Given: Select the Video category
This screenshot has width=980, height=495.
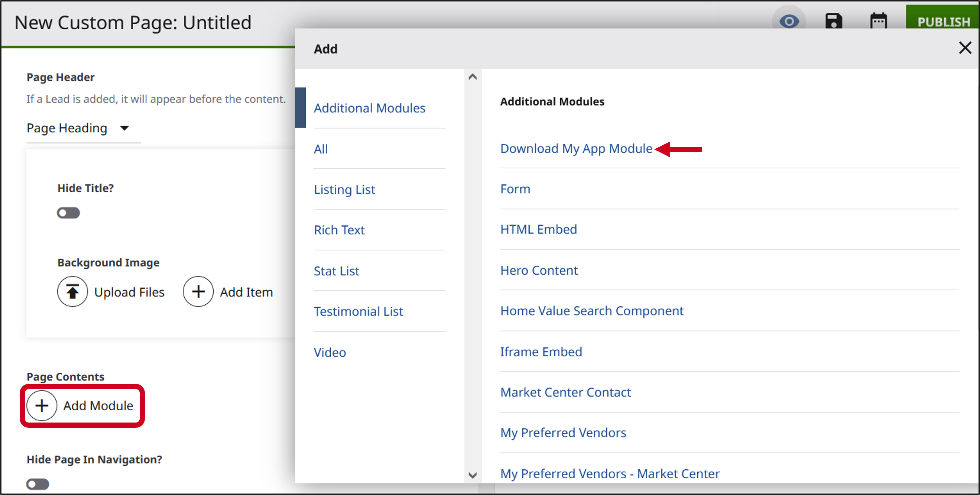Looking at the screenshot, I should click(x=330, y=352).
